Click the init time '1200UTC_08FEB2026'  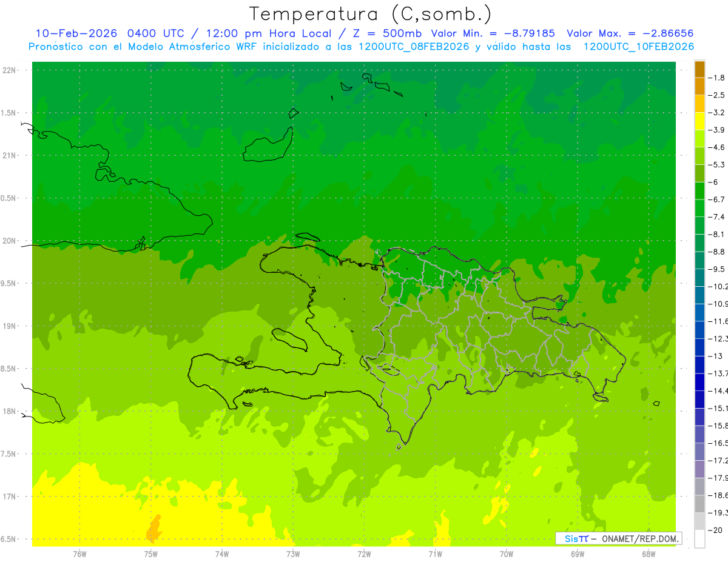414,47
